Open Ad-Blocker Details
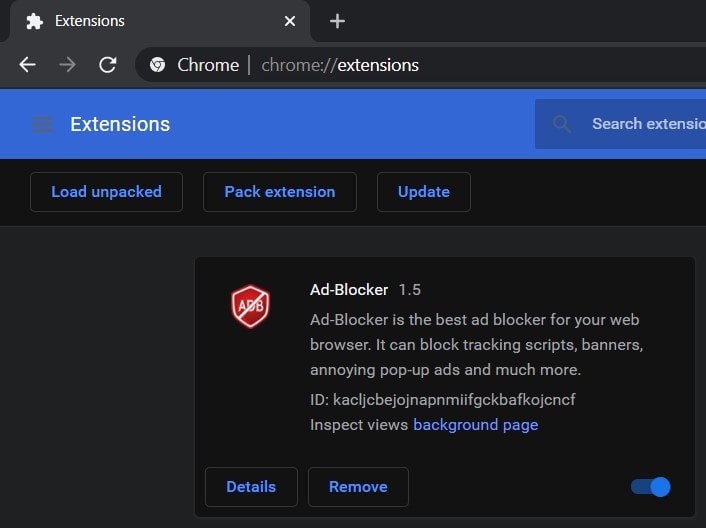Image resolution: width=706 pixels, height=528 pixels. pyautogui.click(x=251, y=487)
